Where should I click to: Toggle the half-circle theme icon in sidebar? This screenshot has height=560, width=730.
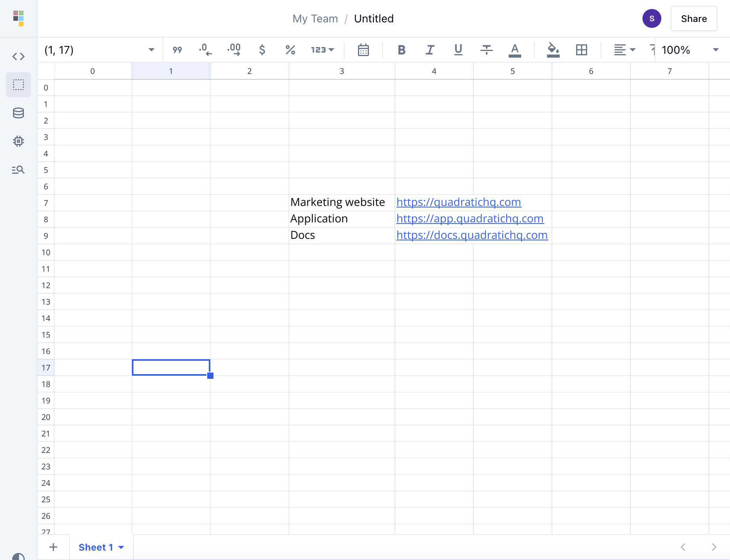18,556
